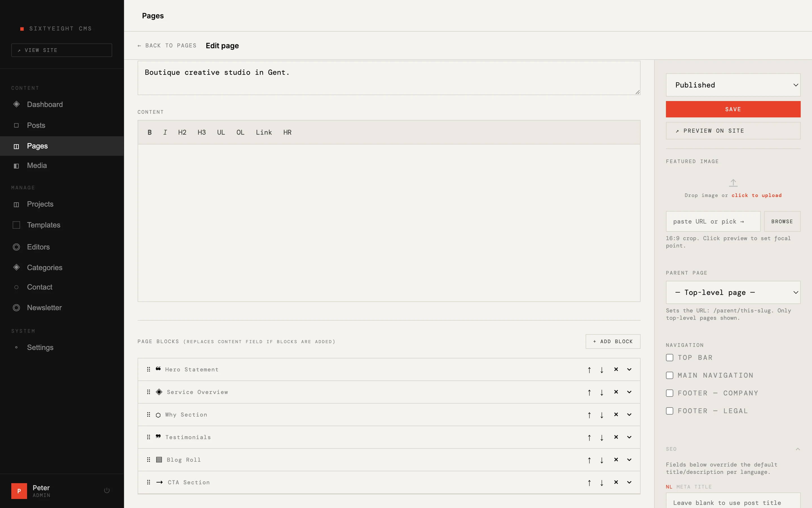Move the Testimonials block up
This screenshot has width=812, height=508.
tap(589, 437)
